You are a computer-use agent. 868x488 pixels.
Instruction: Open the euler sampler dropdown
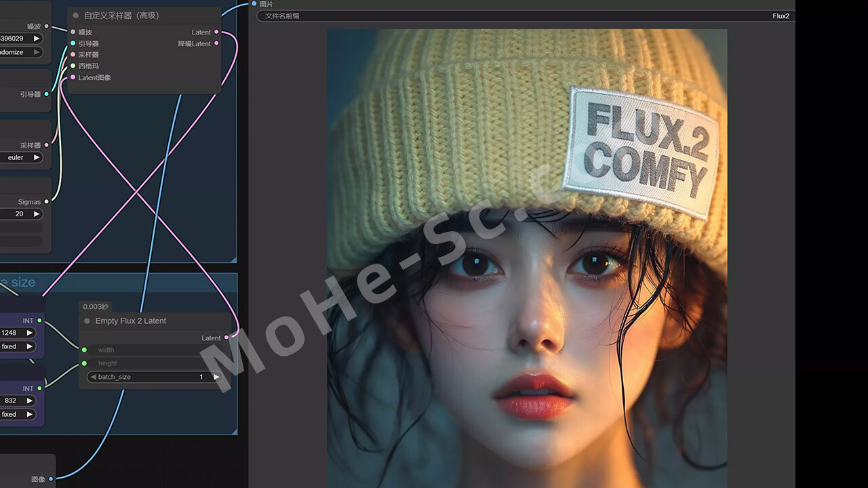tap(20, 157)
